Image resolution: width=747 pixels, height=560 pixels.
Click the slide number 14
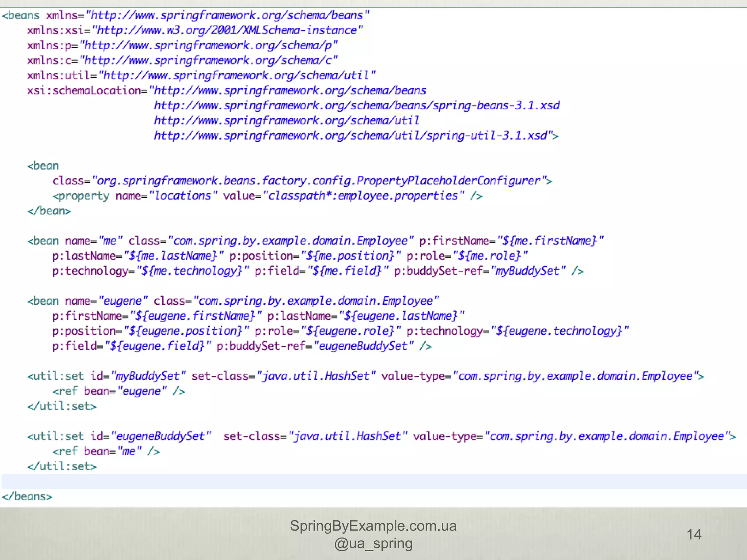694,534
